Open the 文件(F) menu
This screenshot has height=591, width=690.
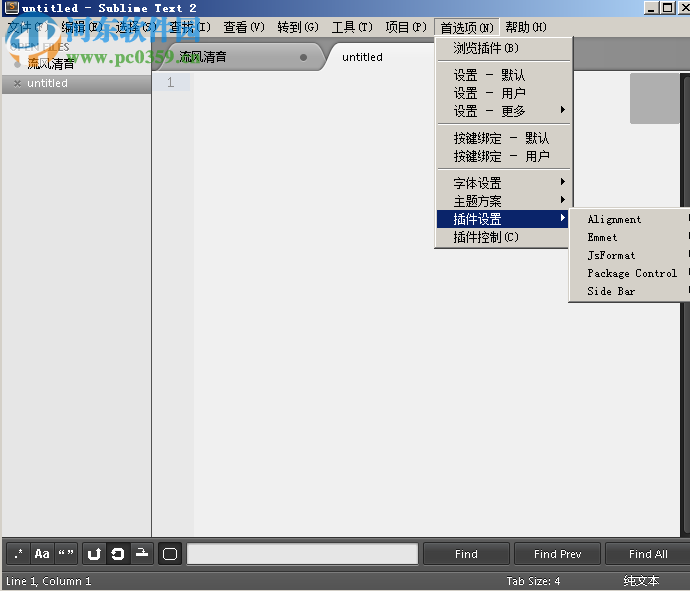(27, 27)
